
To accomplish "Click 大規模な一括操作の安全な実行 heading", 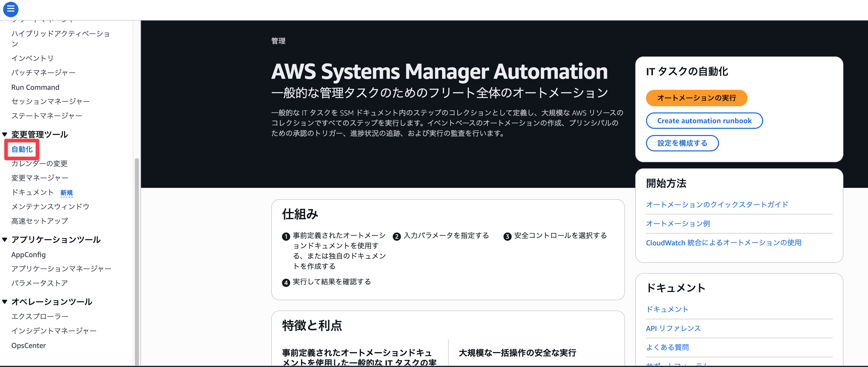I will tap(517, 353).
